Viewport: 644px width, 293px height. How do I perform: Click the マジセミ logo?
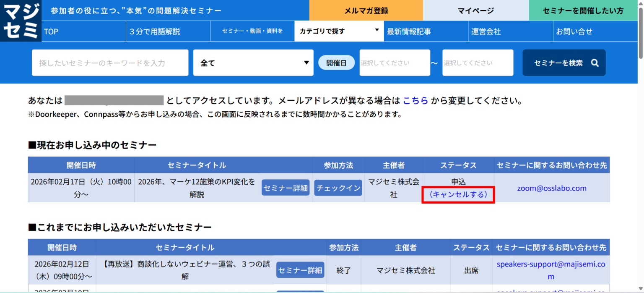tap(21, 21)
